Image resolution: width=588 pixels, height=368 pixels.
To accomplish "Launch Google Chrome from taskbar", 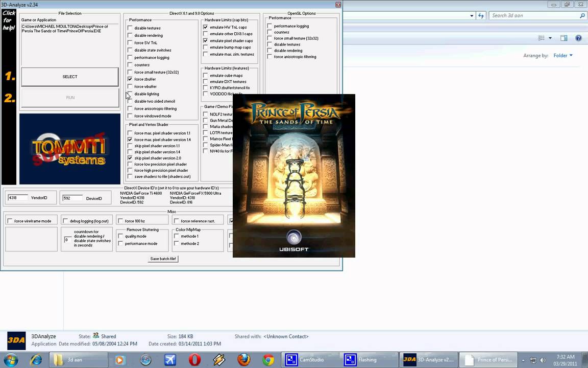I will (x=268, y=360).
